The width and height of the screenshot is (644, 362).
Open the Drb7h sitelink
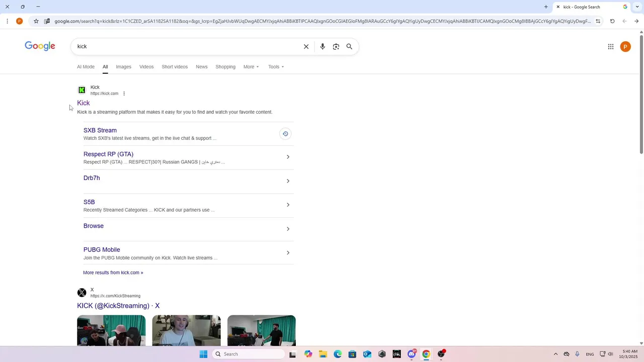coord(92,178)
